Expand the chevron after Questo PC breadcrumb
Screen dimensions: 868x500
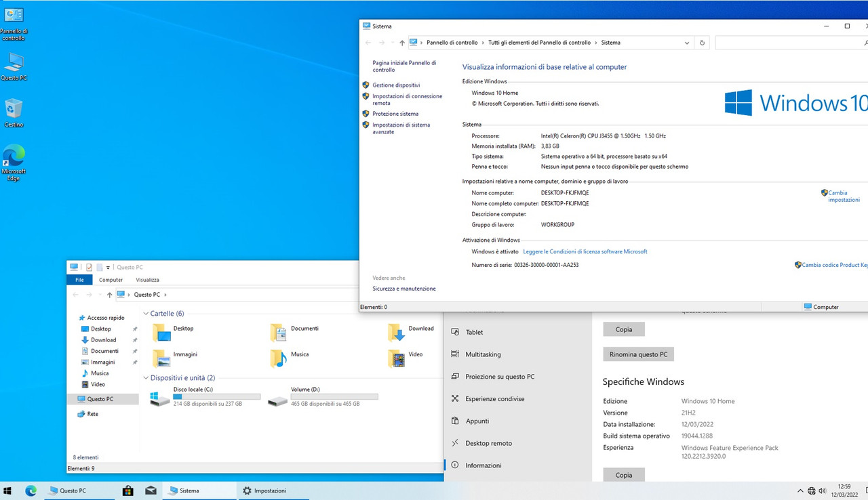tap(165, 295)
